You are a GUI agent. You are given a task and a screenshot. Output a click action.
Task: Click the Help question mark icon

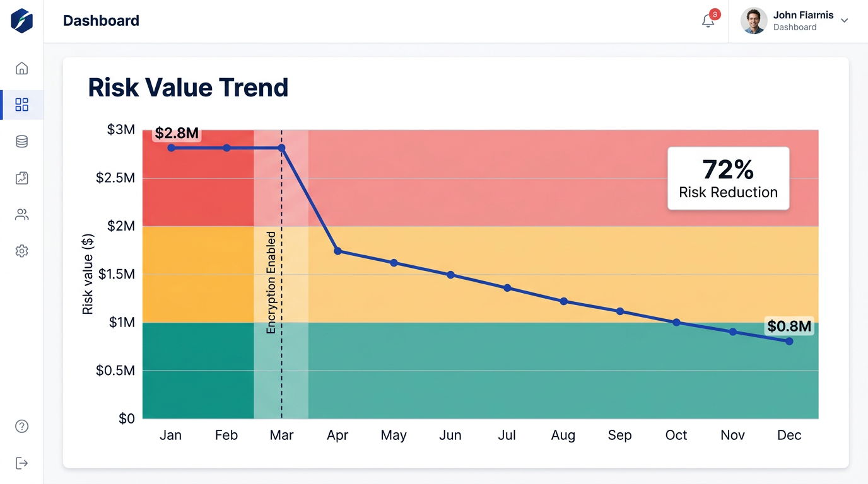click(21, 426)
